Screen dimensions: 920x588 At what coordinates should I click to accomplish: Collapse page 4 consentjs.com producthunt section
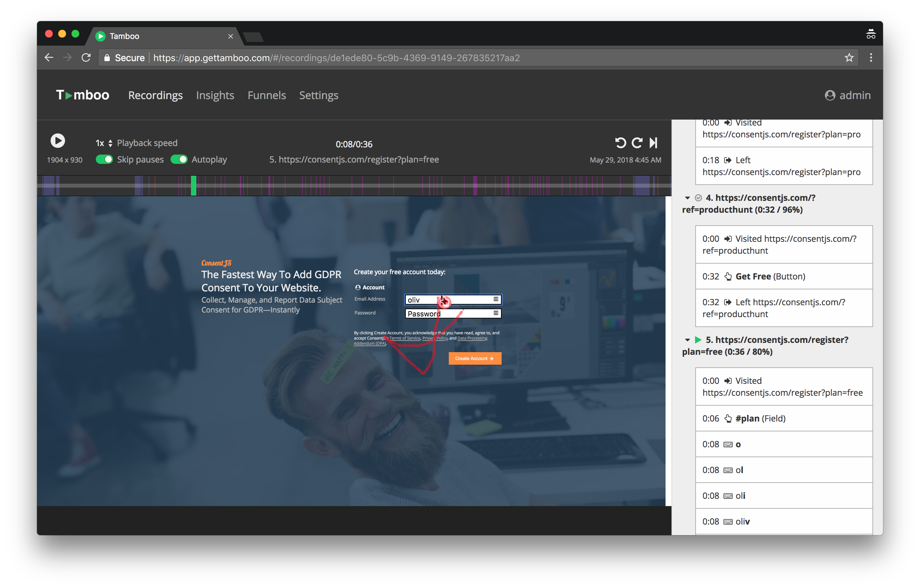click(687, 198)
